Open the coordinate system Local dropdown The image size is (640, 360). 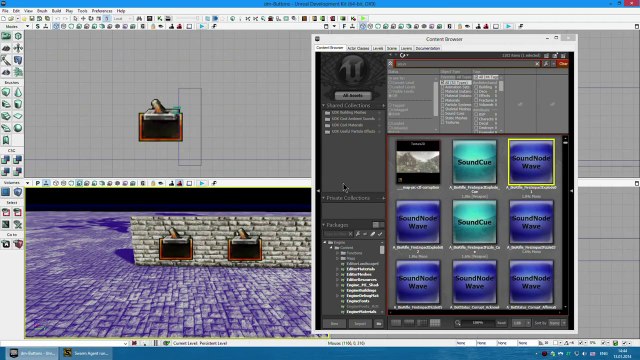click(122, 18)
